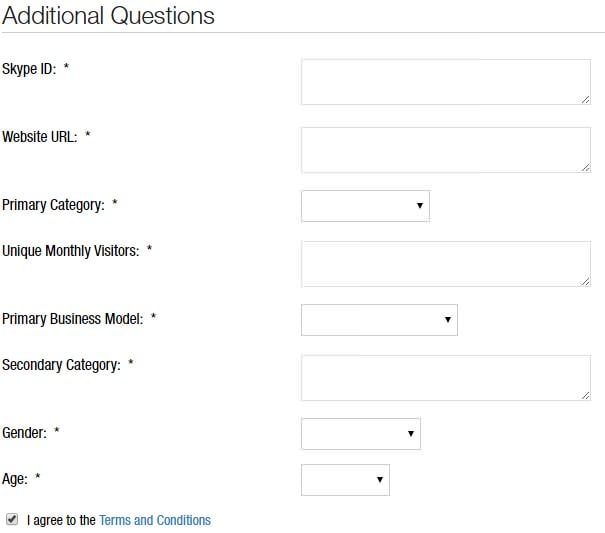The image size is (605, 533).
Task: Click the Primary Category dropdown arrow
Action: (419, 206)
